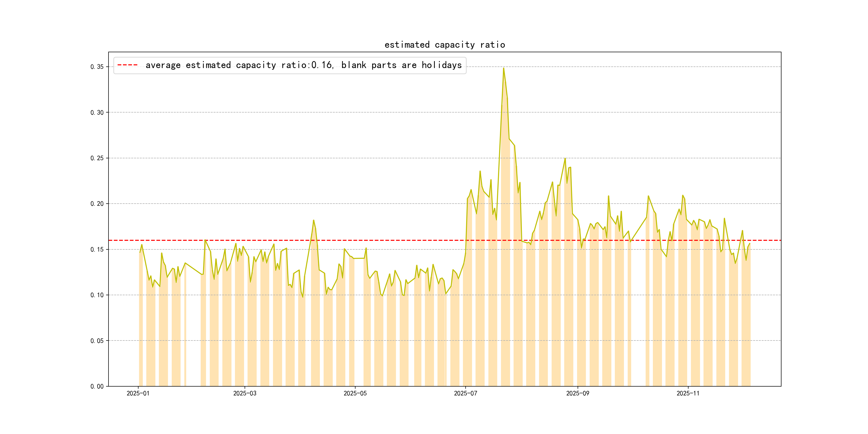Click the 0.15 y-axis tick label
This screenshot has width=868, height=434.
(x=97, y=249)
